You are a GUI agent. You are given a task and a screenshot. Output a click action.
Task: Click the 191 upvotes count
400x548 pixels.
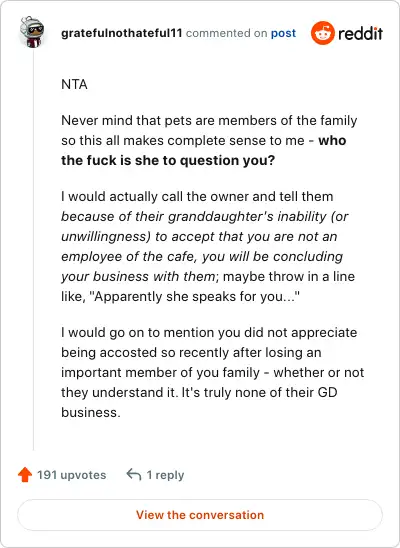coord(72,475)
